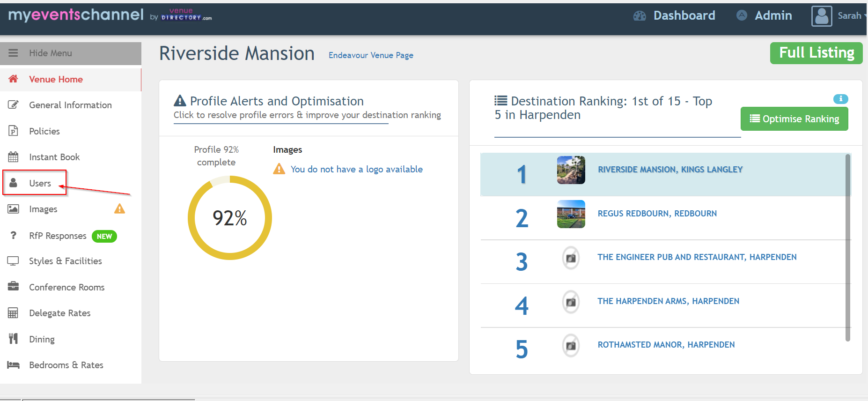Click the myeventschannel logo
The width and height of the screenshot is (868, 401).
tap(76, 15)
